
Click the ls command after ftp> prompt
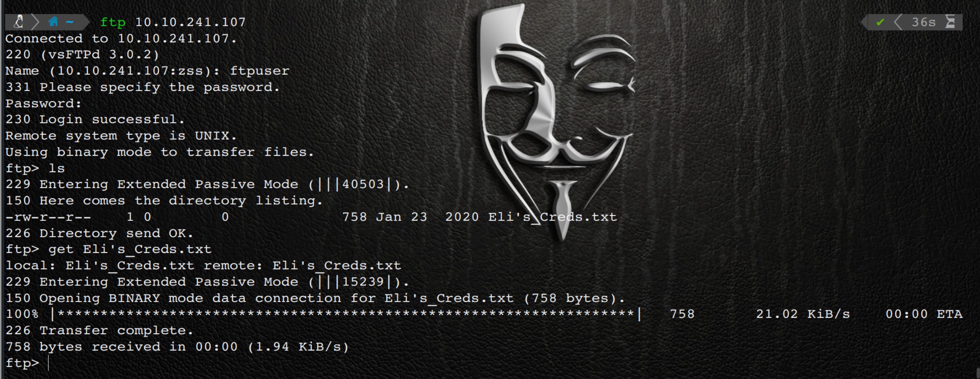[x=57, y=168]
